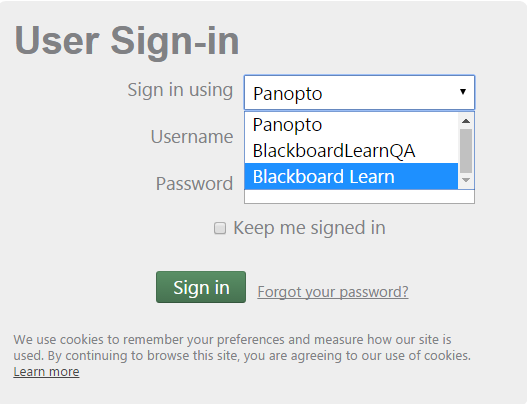This screenshot has height=404, width=527.
Task: Click the dropdown arrow of Sign in using
Action: 463,91
